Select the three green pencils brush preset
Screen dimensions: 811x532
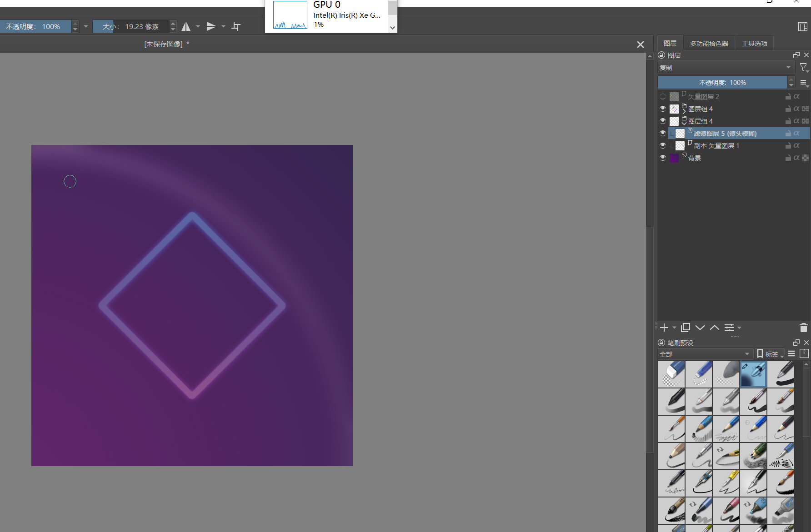753,456
